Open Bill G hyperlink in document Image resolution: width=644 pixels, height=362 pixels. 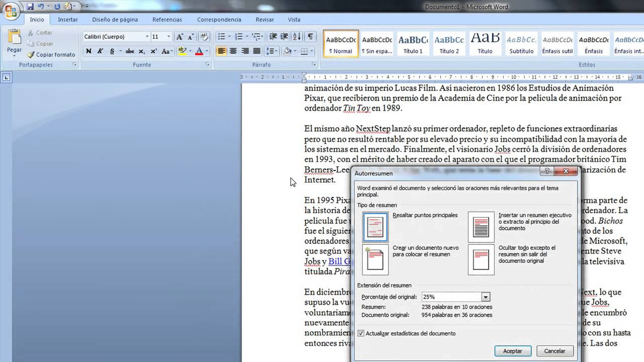[340, 261]
